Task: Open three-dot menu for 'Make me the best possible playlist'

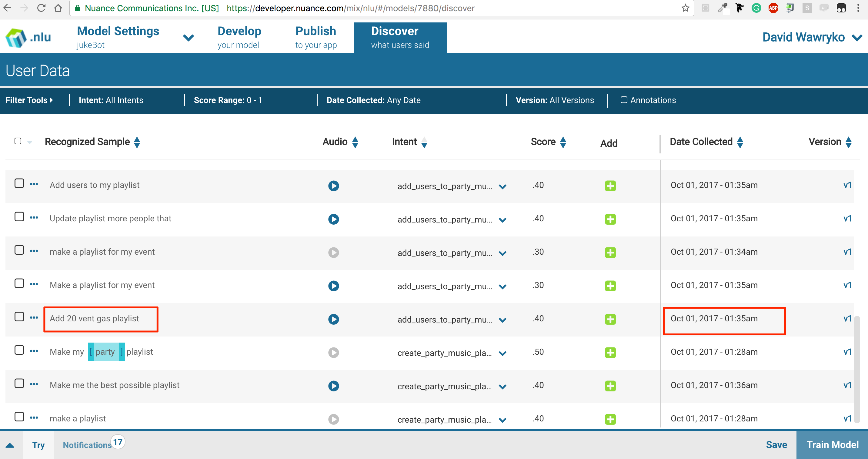Action: [34, 384]
